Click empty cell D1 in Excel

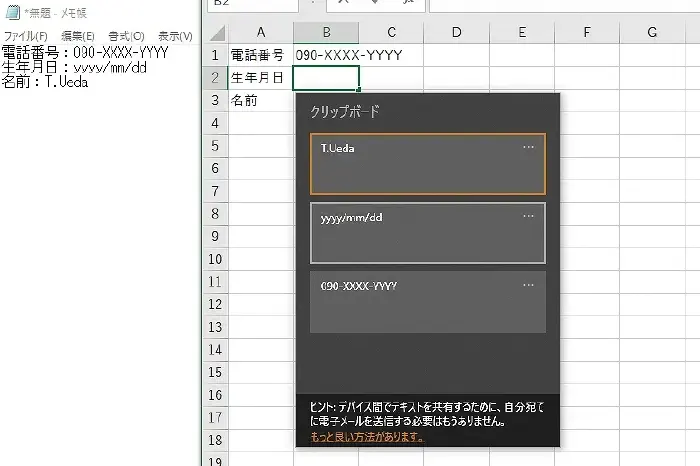tap(456, 55)
